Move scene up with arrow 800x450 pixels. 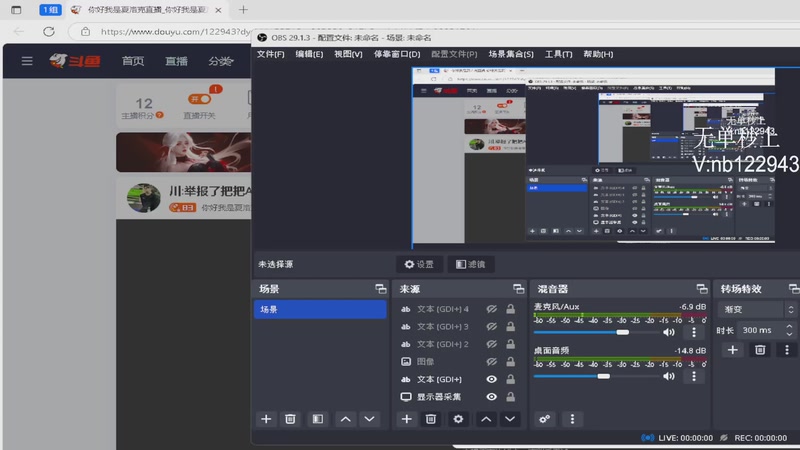[345, 419]
